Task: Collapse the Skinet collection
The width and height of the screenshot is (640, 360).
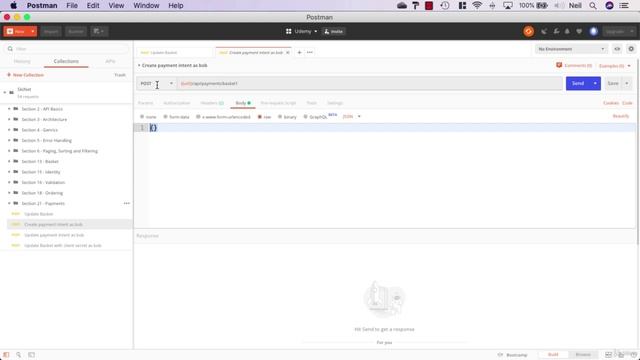Action: [5, 93]
